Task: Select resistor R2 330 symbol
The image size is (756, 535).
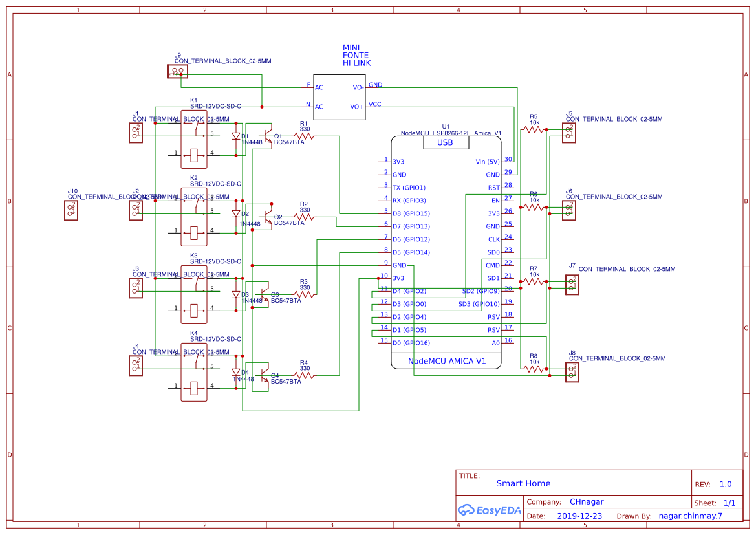Action: point(304,217)
